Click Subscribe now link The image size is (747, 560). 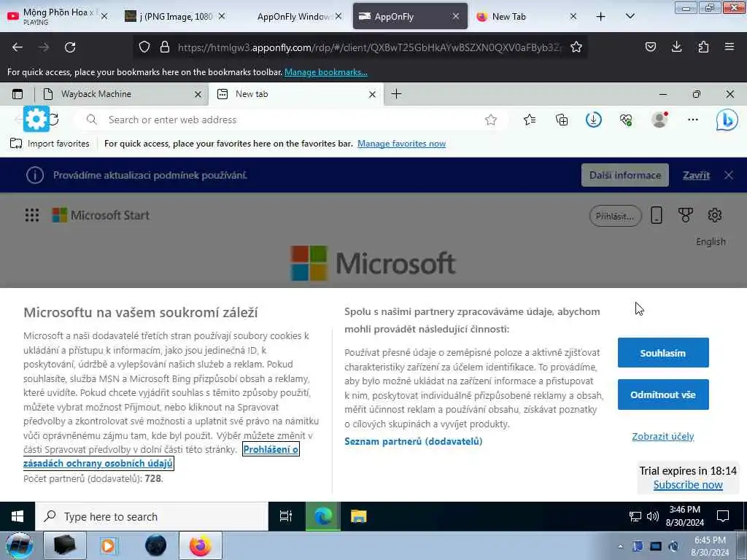pyautogui.click(x=688, y=485)
